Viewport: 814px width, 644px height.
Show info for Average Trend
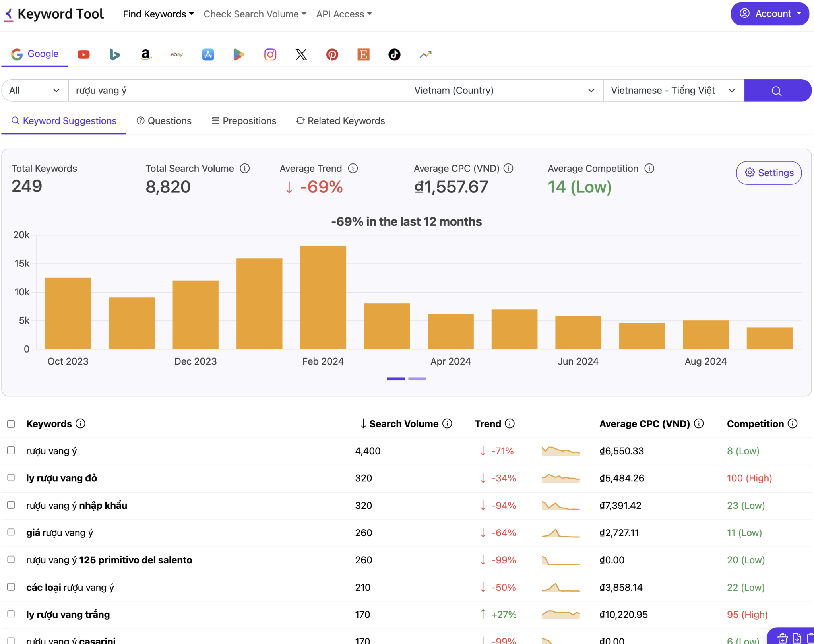353,169
